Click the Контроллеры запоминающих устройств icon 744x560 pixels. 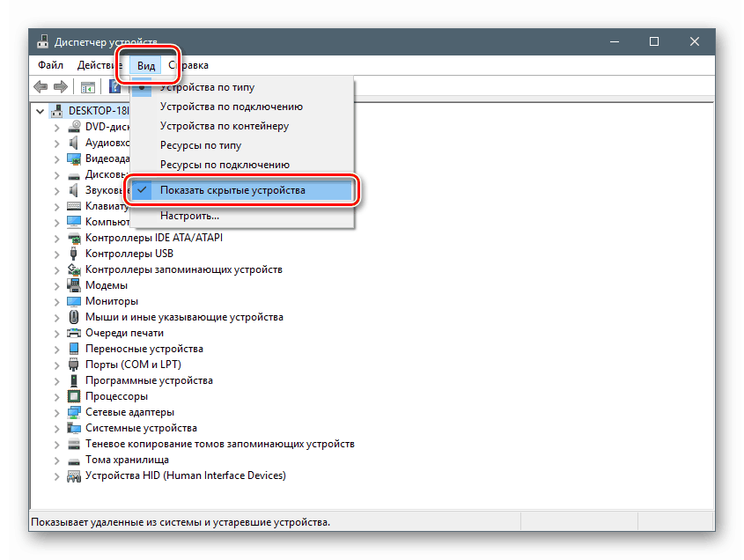[74, 269]
